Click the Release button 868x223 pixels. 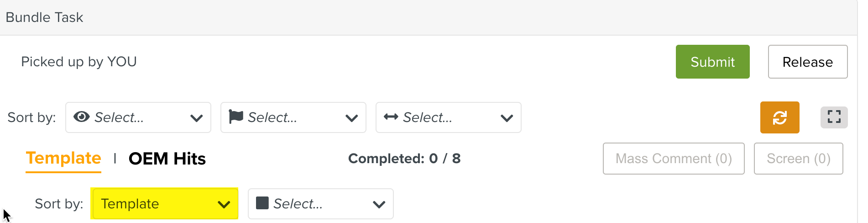coord(808,62)
